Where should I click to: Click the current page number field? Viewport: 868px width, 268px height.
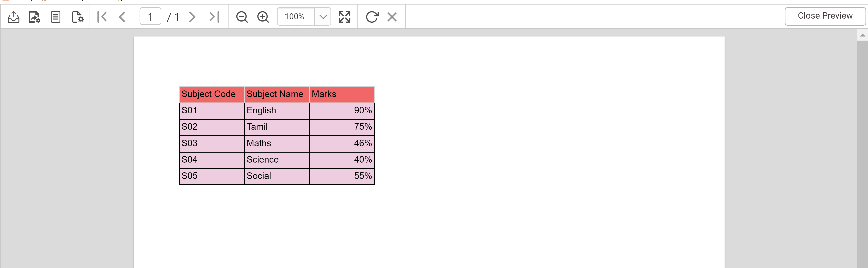point(150,17)
